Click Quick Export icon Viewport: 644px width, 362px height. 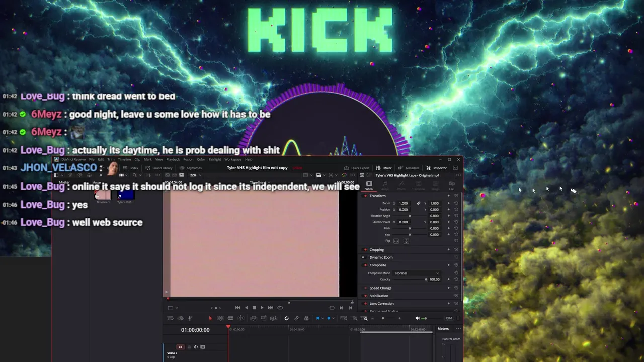[x=346, y=168]
